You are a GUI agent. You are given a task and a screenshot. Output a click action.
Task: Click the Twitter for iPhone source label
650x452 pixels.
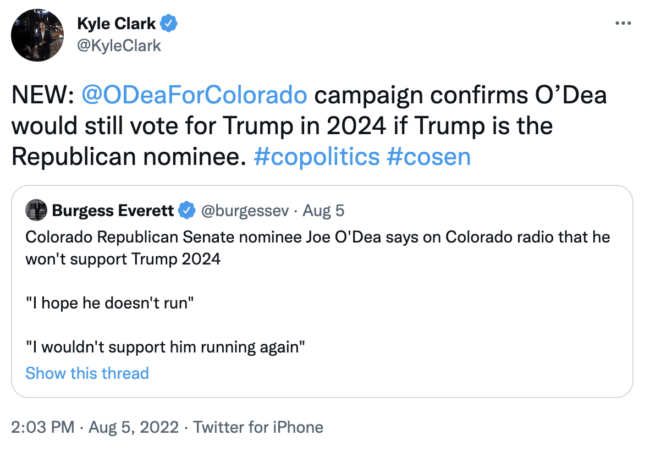258,427
